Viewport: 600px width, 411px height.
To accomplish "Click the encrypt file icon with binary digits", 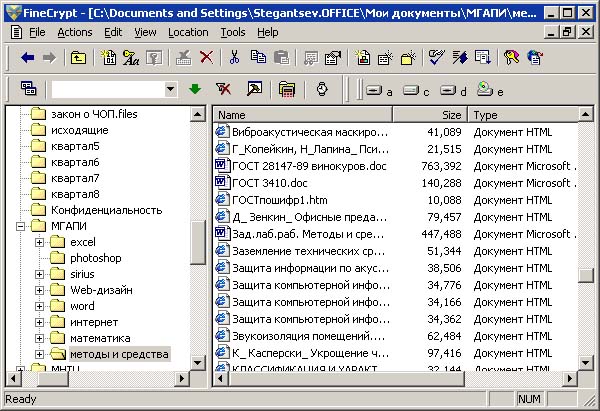I will tap(109, 58).
